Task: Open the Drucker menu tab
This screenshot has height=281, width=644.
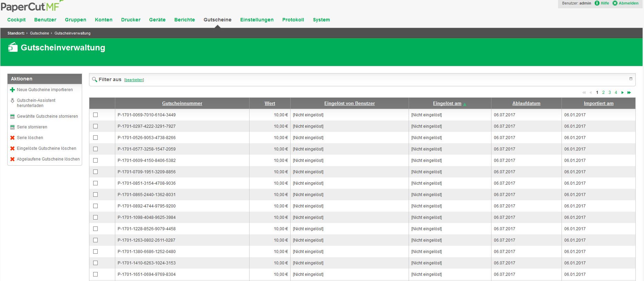Action: click(131, 20)
